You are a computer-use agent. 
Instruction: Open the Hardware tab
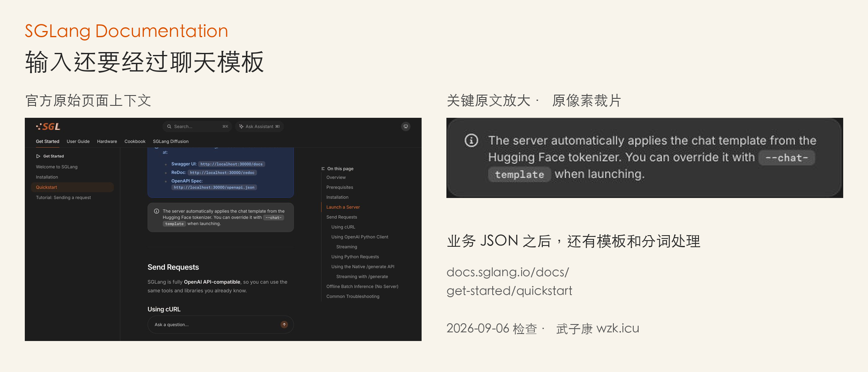point(107,141)
